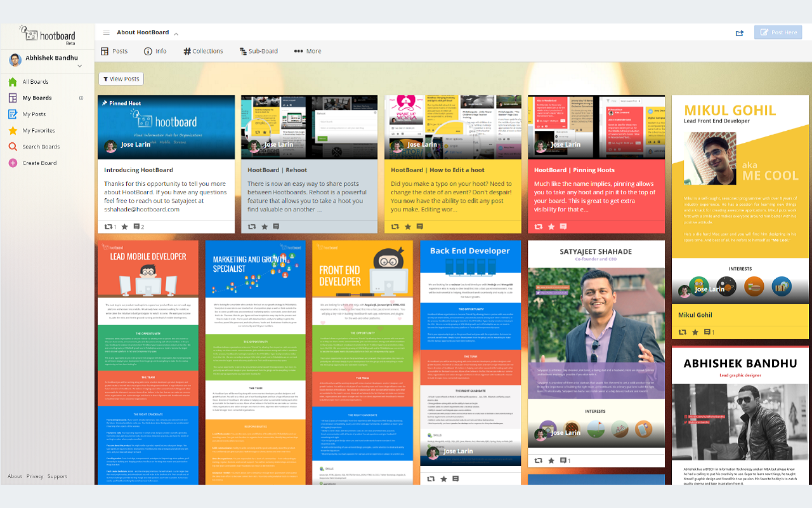Toggle star on How to Edit a hoot card

click(407, 227)
